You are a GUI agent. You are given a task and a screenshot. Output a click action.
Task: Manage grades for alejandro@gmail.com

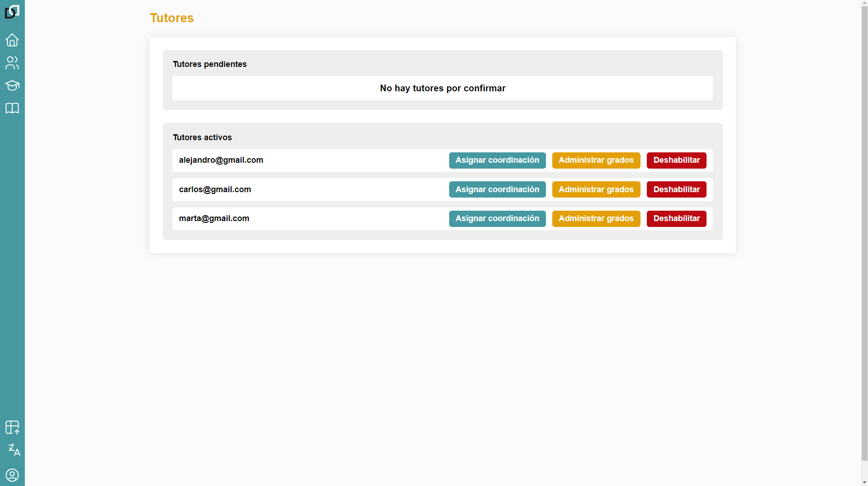click(596, 160)
